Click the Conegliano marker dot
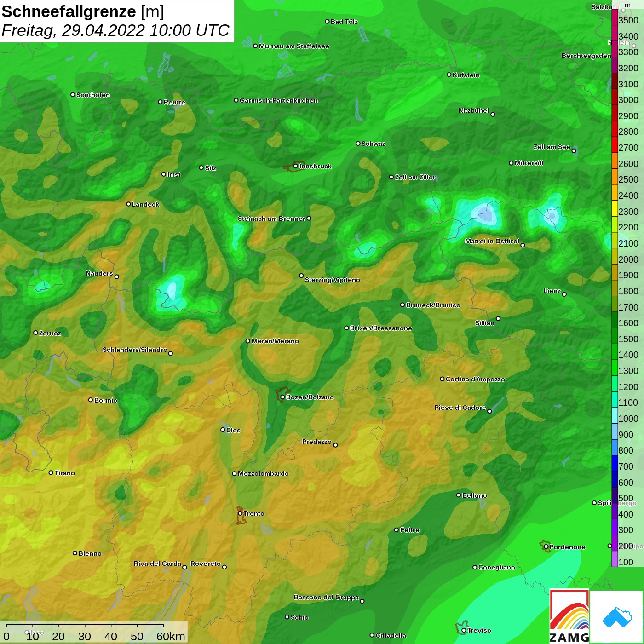The height and width of the screenshot is (644, 644). 475,567
